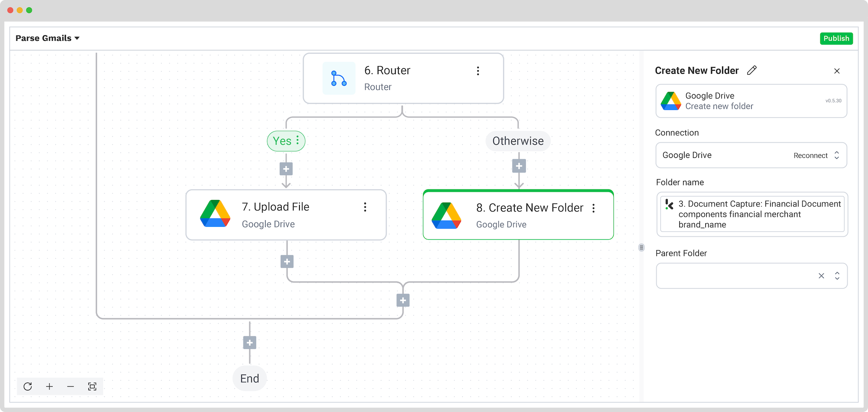The width and height of the screenshot is (868, 412).
Task: Add a step before End
Action: (x=250, y=343)
